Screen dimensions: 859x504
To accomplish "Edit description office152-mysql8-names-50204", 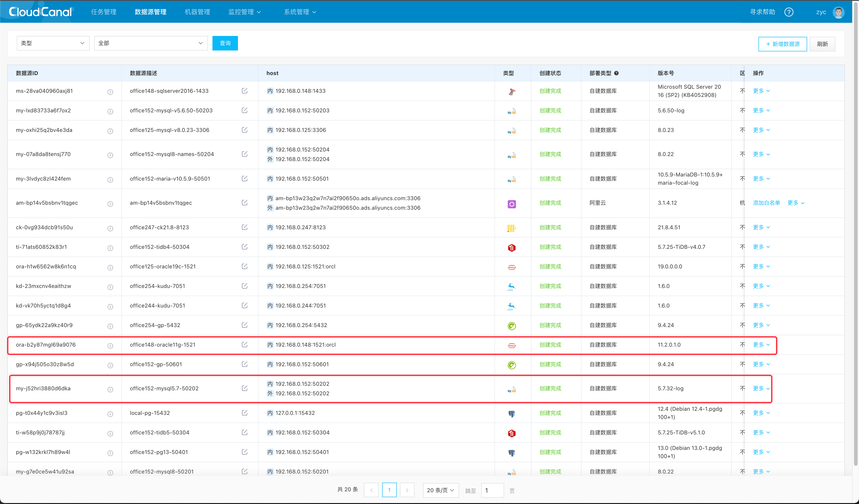I will point(244,154).
